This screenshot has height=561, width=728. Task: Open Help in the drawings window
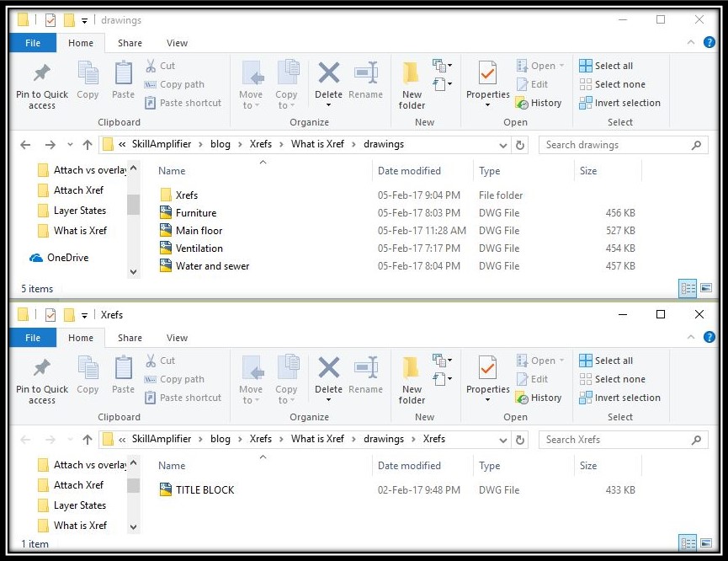709,42
